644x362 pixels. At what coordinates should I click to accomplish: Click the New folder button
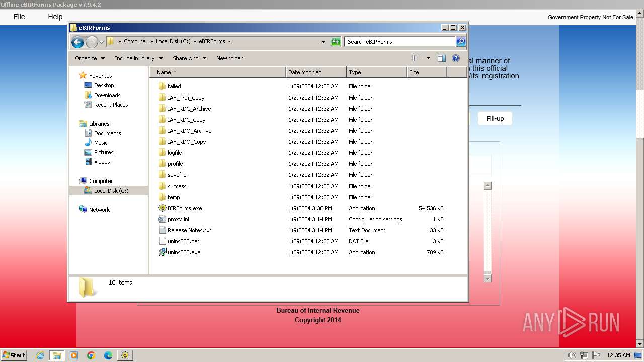(229, 58)
